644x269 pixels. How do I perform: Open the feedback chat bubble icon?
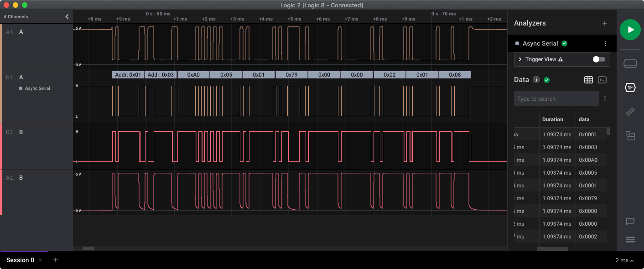pos(630,222)
